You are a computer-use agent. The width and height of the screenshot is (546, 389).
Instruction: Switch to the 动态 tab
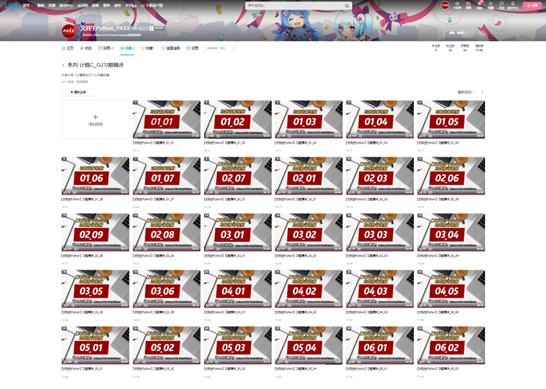click(x=86, y=48)
